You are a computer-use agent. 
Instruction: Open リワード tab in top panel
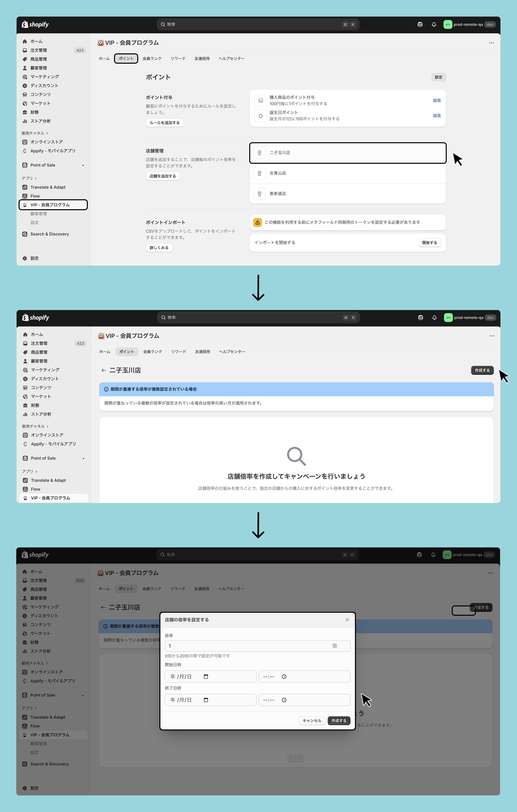coord(178,59)
